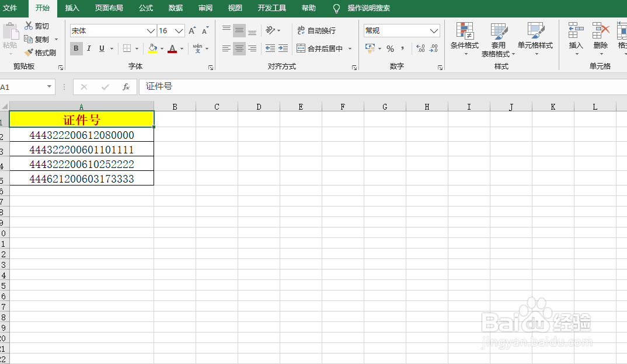627x364 pixels.
Task: Decrease font size with small A icon
Action: [x=205, y=31]
